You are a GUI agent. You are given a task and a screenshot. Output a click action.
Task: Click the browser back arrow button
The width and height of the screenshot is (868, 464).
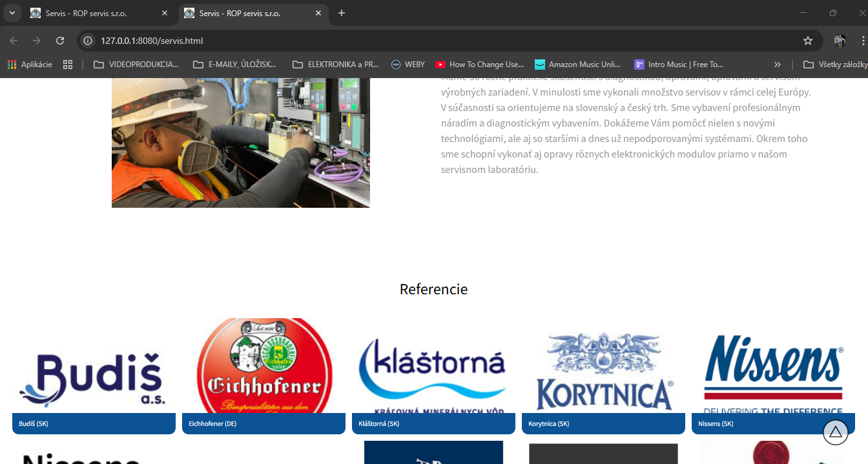click(14, 41)
